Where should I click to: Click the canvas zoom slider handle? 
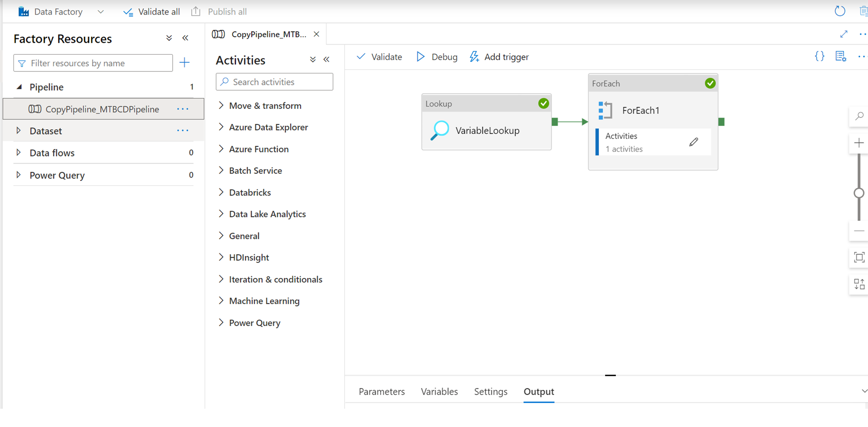tap(859, 193)
